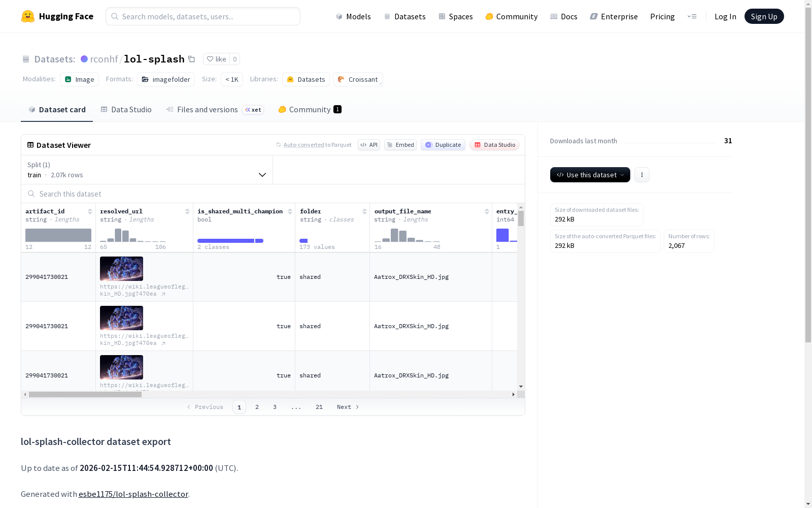Expand the Split train dropdown

(x=147, y=170)
